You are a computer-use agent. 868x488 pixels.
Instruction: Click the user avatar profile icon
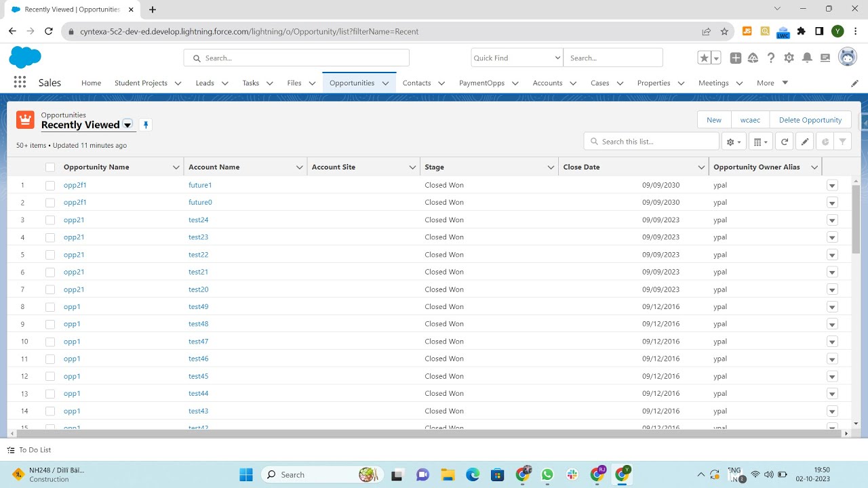pyautogui.click(x=848, y=57)
